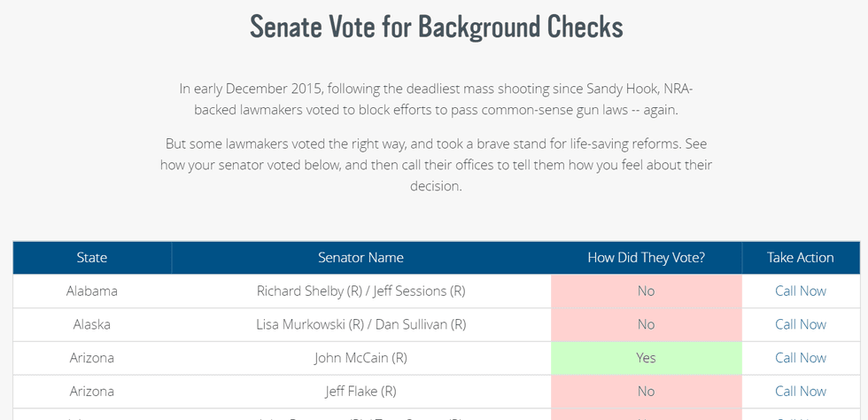Screen dimensions: 868x420
Task: Click Jeff Flake's red No vote cell
Action: (x=646, y=392)
